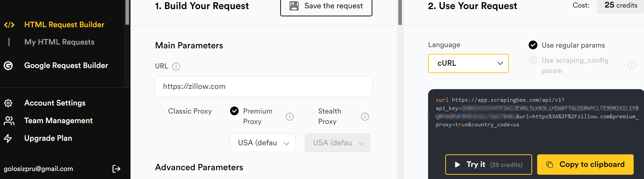Click the floppy disk save icon
Image resolution: width=644 pixels, height=179 pixels.
pyautogui.click(x=293, y=6)
